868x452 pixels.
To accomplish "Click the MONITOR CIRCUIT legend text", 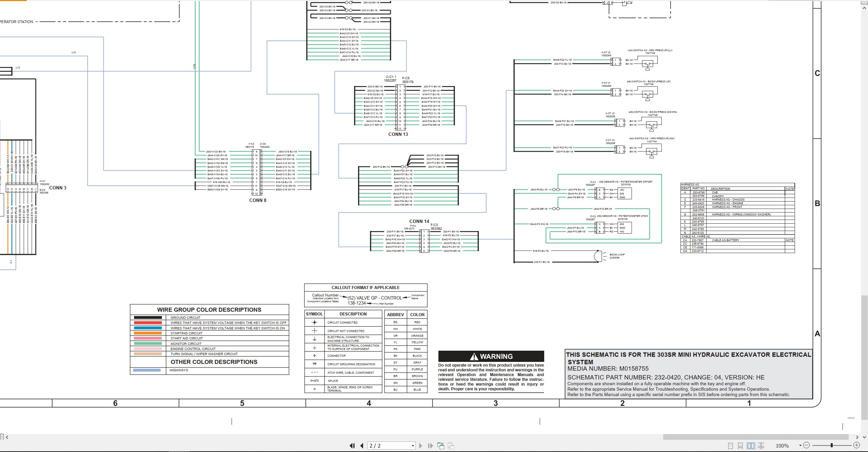I will tap(186, 344).
